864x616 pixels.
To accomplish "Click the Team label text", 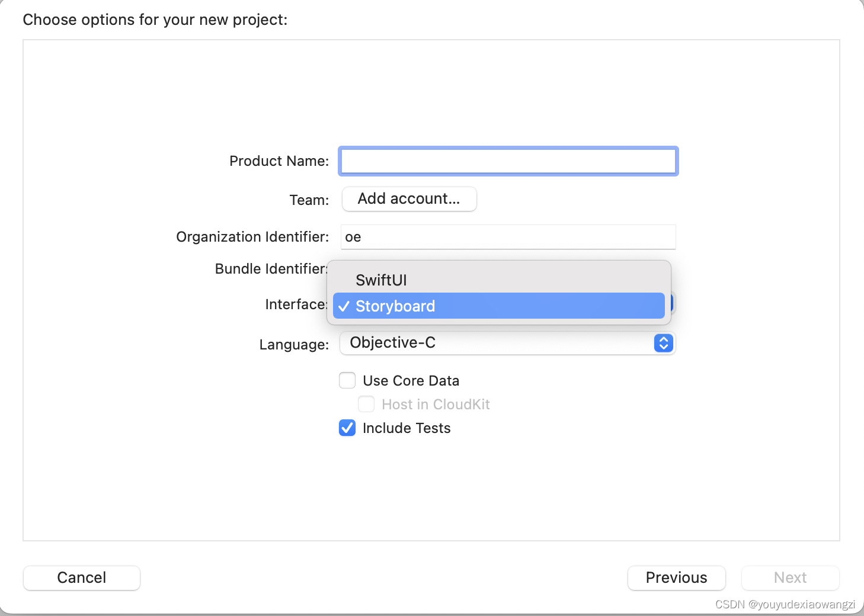I will click(x=309, y=200).
